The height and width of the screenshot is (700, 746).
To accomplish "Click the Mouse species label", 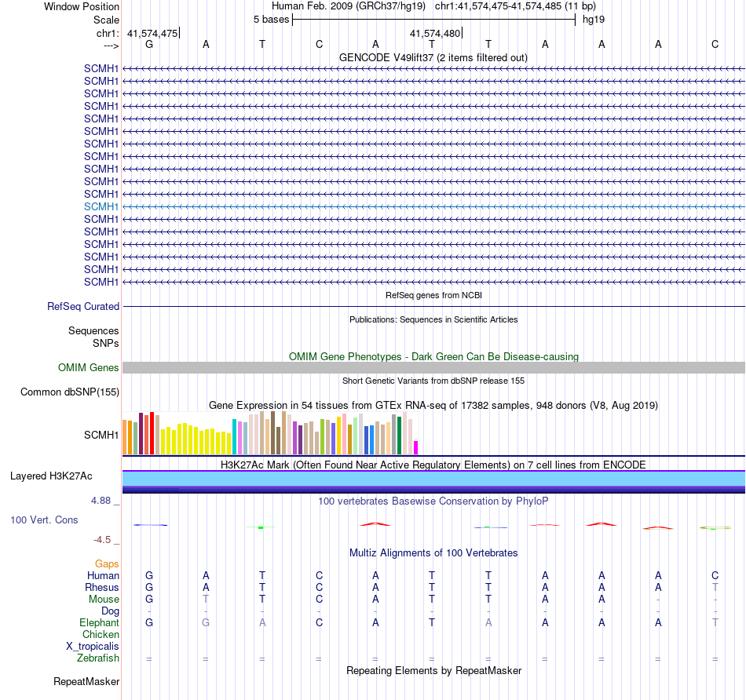I will [104, 600].
